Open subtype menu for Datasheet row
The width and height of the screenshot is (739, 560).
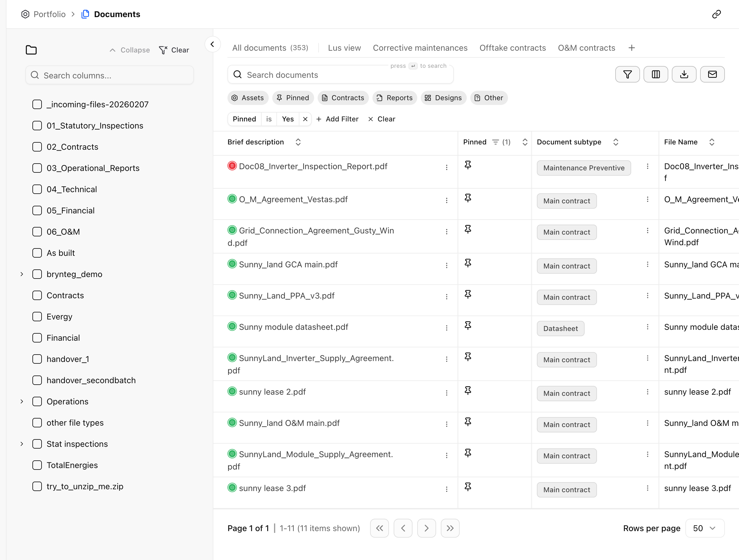click(x=647, y=327)
